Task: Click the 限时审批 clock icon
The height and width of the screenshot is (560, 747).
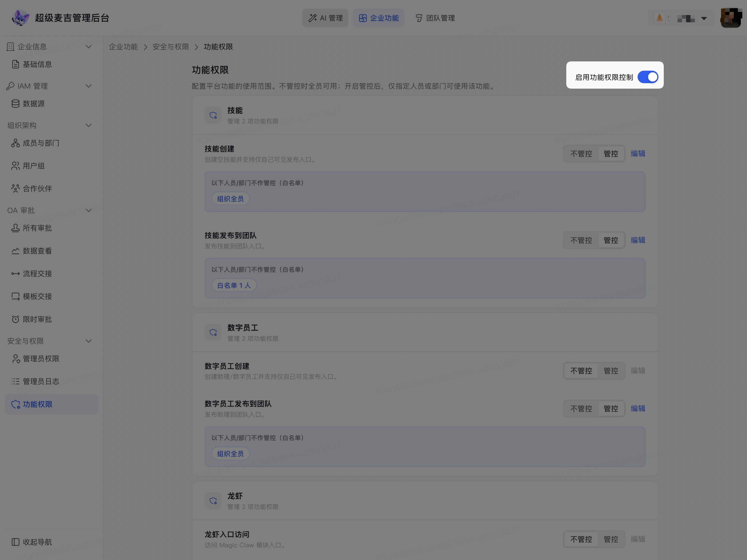Action: coord(16,319)
